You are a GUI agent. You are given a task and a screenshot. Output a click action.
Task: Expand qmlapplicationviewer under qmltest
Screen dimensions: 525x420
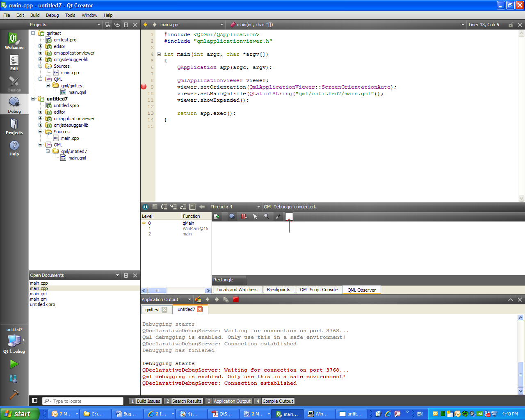(41, 53)
